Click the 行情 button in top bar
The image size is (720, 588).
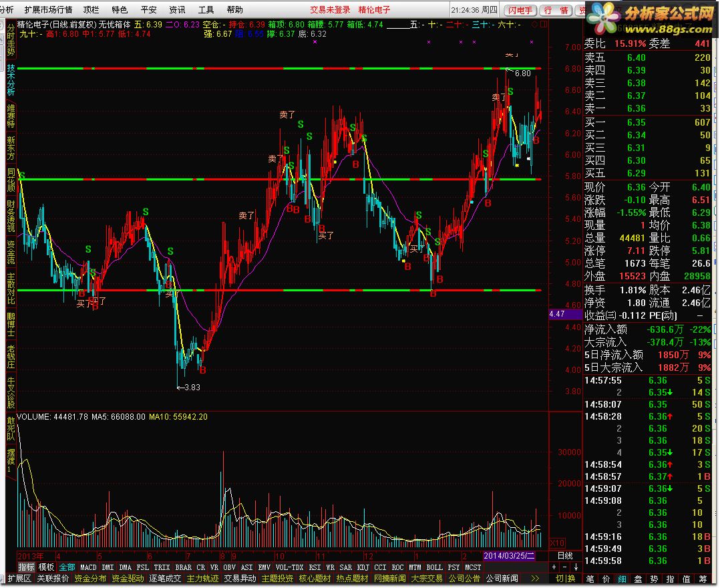coord(555,10)
